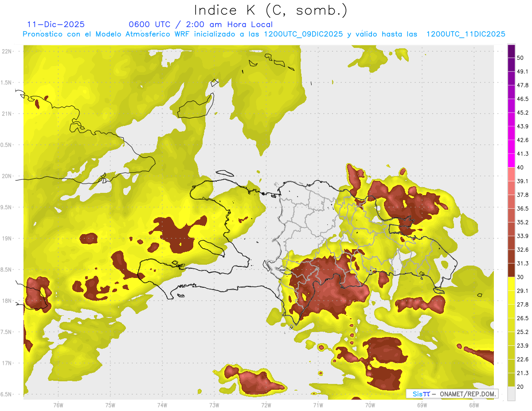The height and width of the screenshot is (411, 532).
Task: Click the '37.8' color scale value
Action: pyautogui.click(x=523, y=195)
